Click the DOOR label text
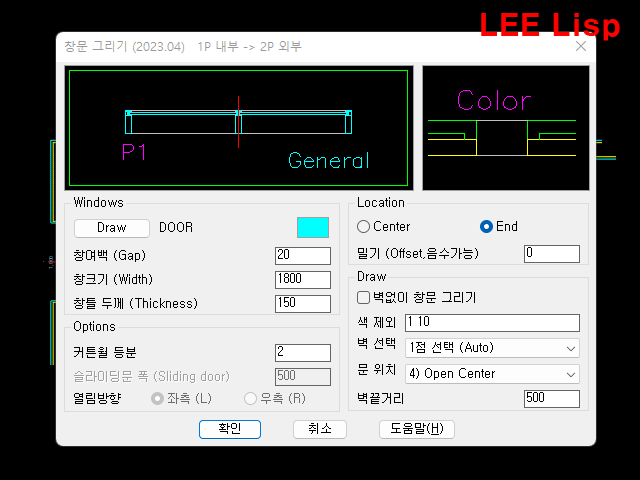Viewport: 640px width, 480px height. (x=176, y=228)
